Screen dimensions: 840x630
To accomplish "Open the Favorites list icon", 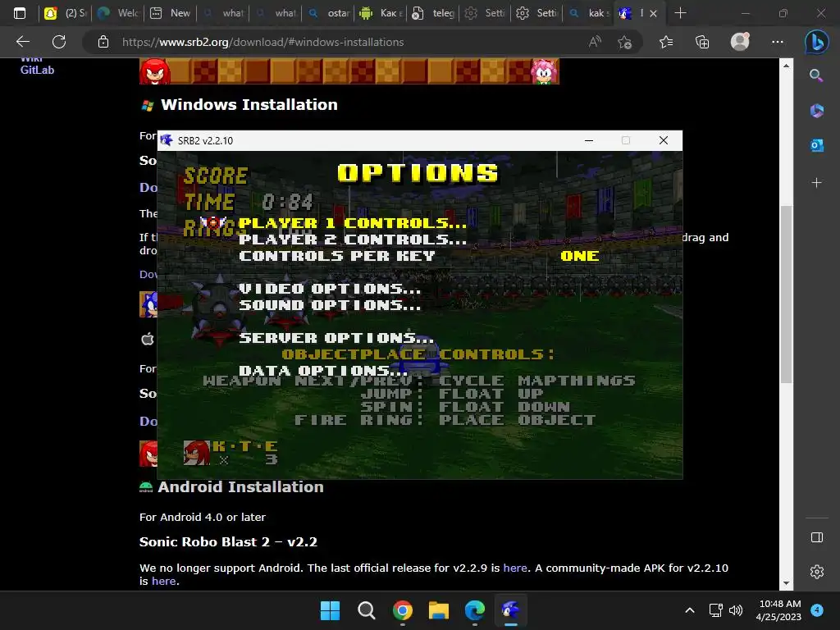I will [666, 42].
